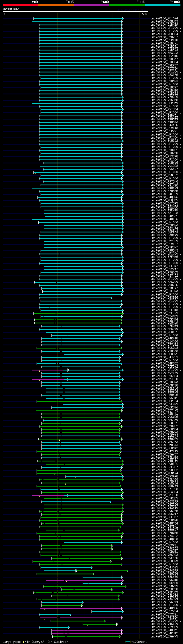Open hit UniRef100_A8I074

pos(164,18)
